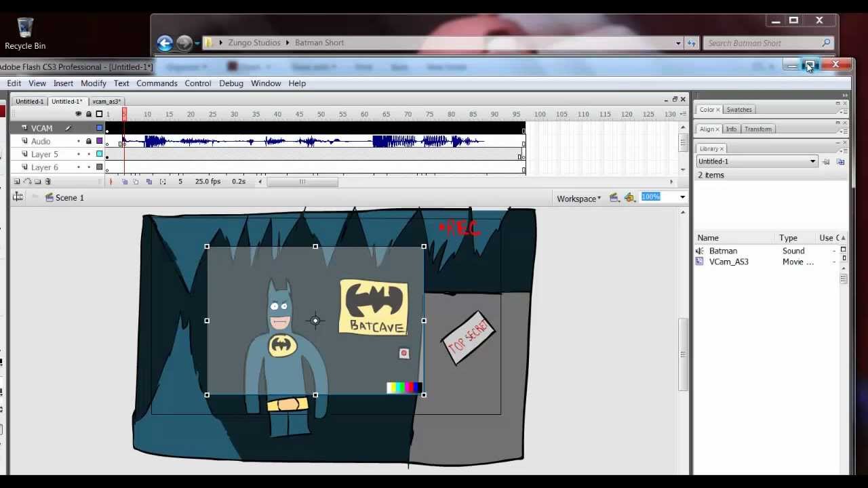Open explorer address bar history dropdown
Image resolution: width=868 pixels, height=488 pixels.
[x=678, y=43]
